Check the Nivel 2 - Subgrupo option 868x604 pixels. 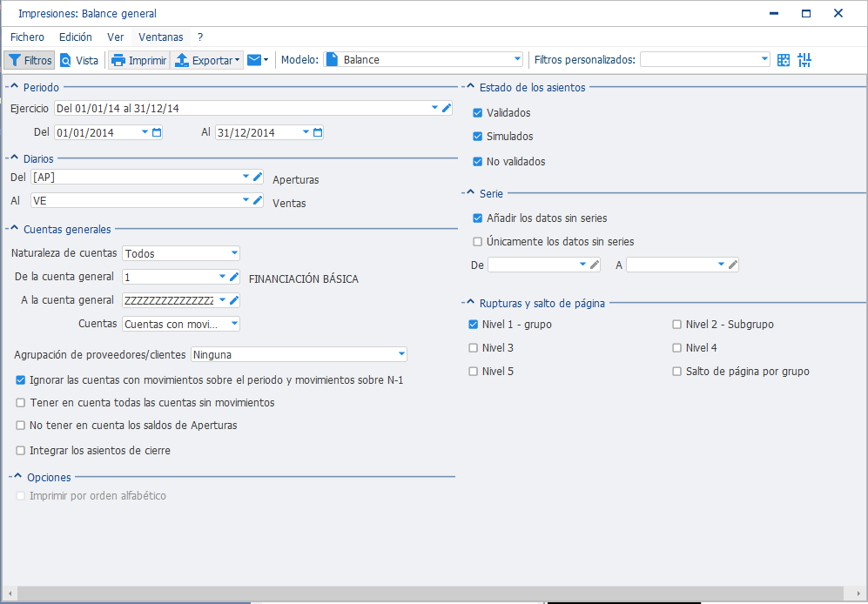click(676, 325)
